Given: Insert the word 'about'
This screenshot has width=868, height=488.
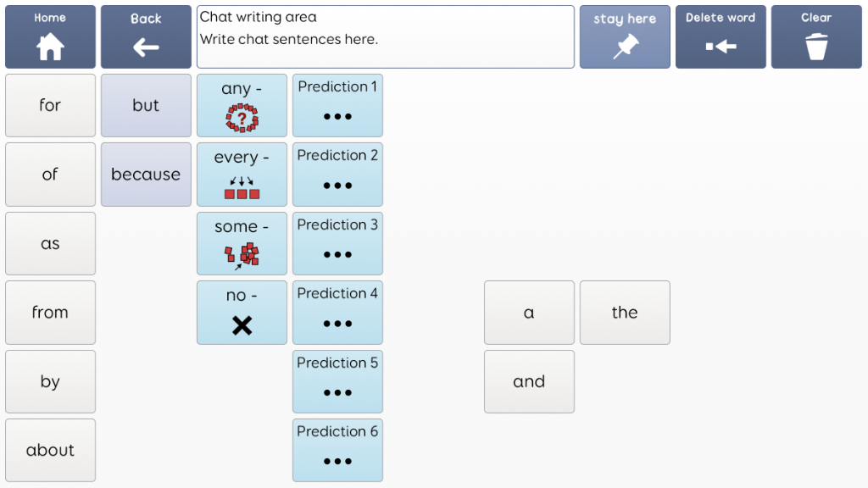Looking at the screenshot, I should pyautogui.click(x=50, y=450).
